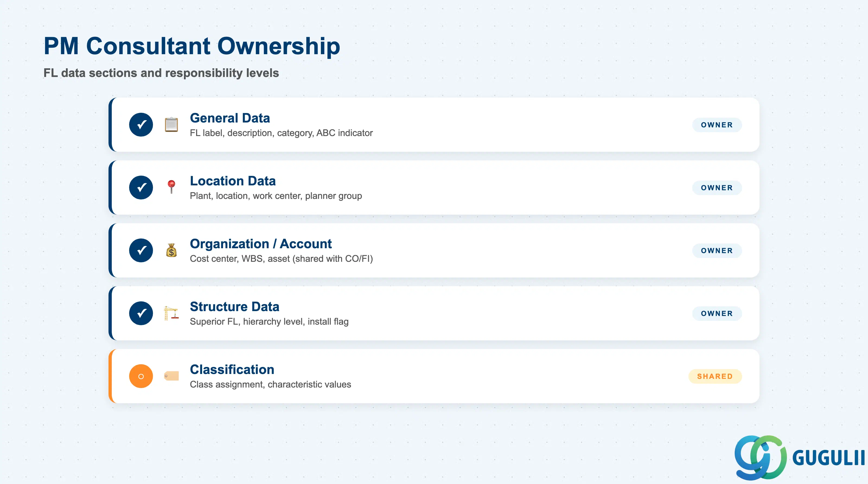868x484 pixels.
Task: Click the clipboard icon beside General Data
Action: point(171,125)
